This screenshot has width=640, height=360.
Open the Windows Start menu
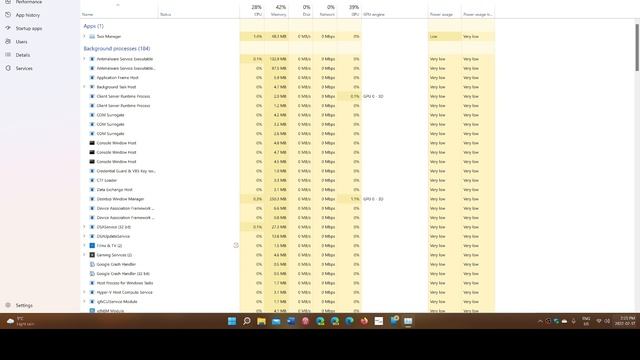232,321
